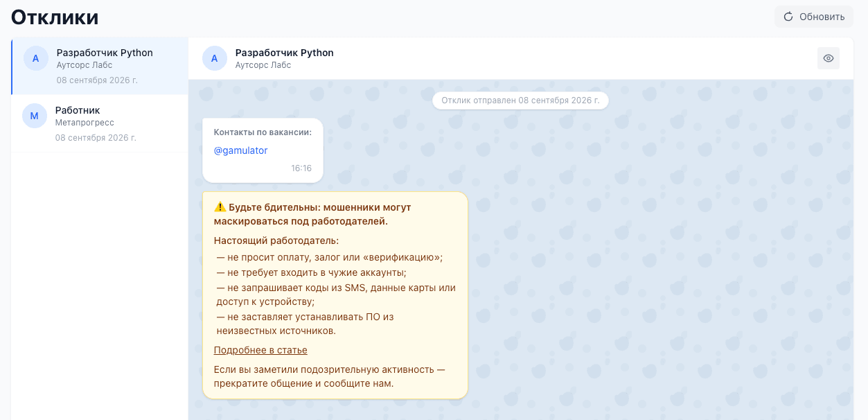
Task: Click the Отклики page heading
Action: [x=55, y=17]
